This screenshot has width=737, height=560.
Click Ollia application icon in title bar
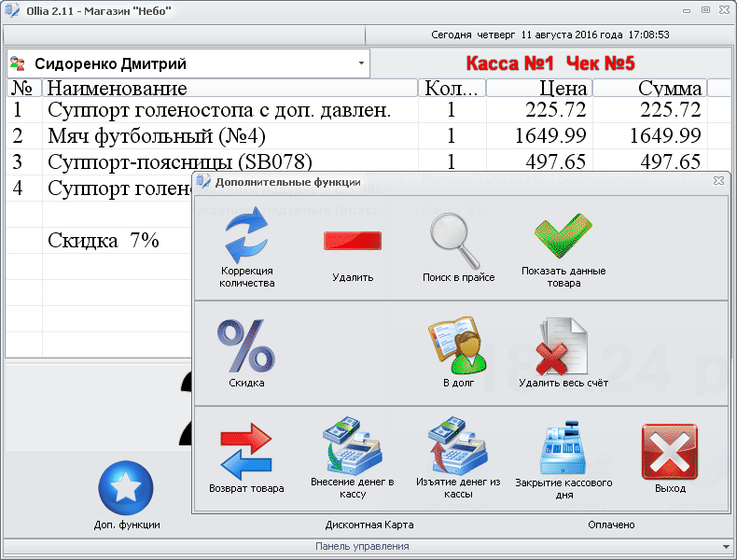pyautogui.click(x=12, y=10)
